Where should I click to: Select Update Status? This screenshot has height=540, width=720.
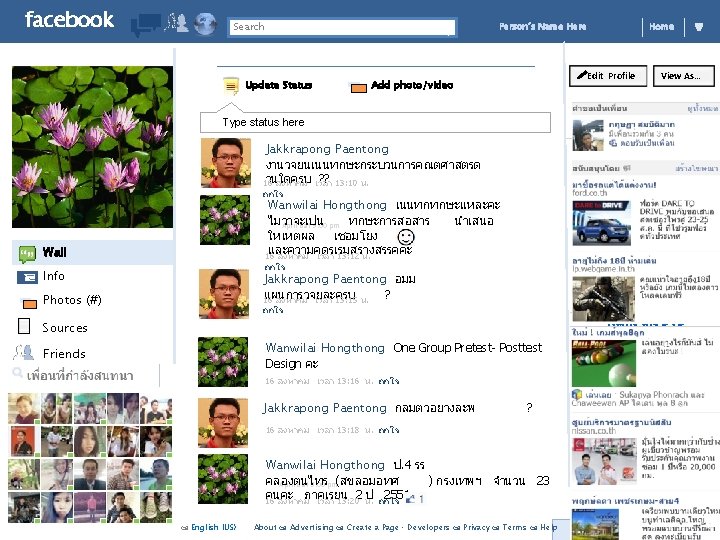(278, 85)
